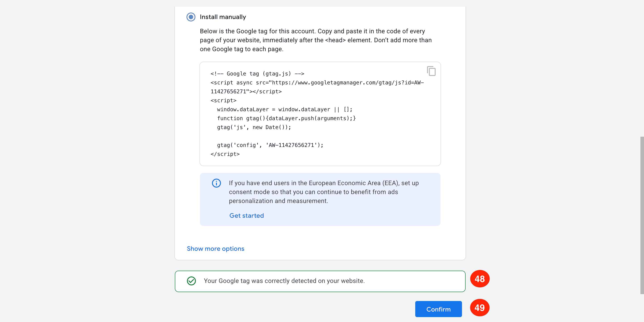Image resolution: width=644 pixels, height=322 pixels.
Task: Open the Get started consent mode link
Action: [246, 216]
